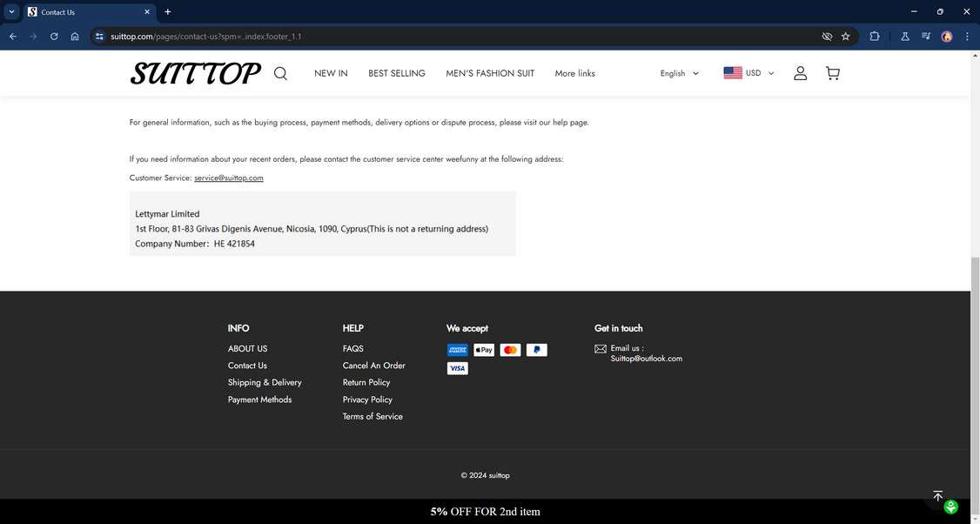Open Return Policy link
Screen dimensions: 980x524
[x=366, y=382]
